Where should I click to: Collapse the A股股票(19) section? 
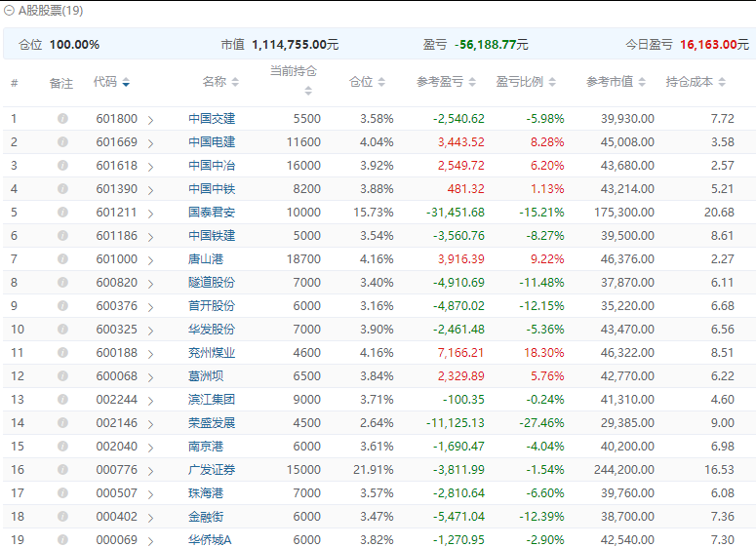pyautogui.click(x=10, y=11)
